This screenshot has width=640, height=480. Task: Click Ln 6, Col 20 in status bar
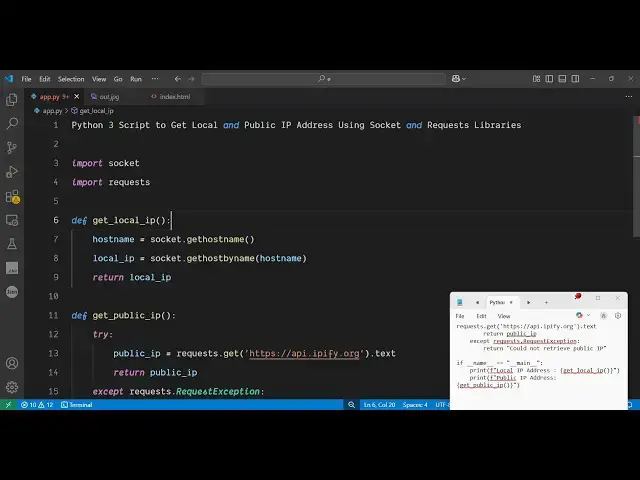pos(380,404)
